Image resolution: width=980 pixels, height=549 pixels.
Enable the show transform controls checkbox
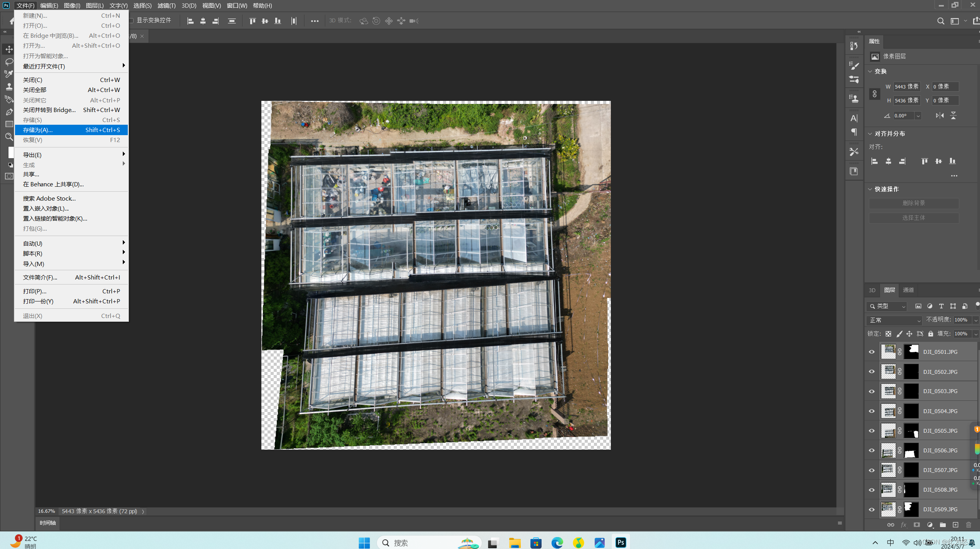click(x=131, y=20)
